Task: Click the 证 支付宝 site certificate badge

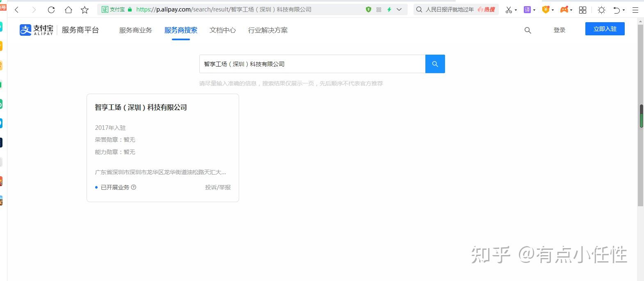Action: pos(113,9)
